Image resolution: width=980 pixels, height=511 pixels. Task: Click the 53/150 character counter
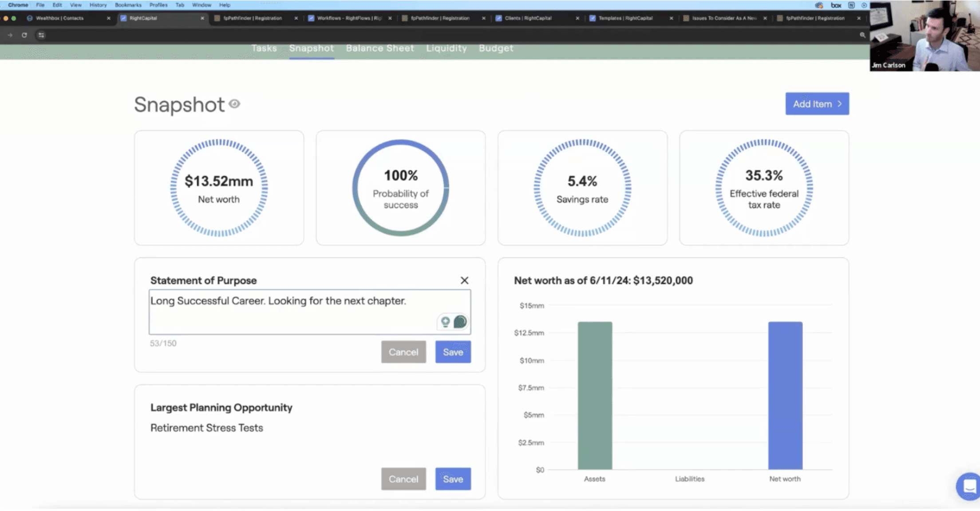coord(163,343)
